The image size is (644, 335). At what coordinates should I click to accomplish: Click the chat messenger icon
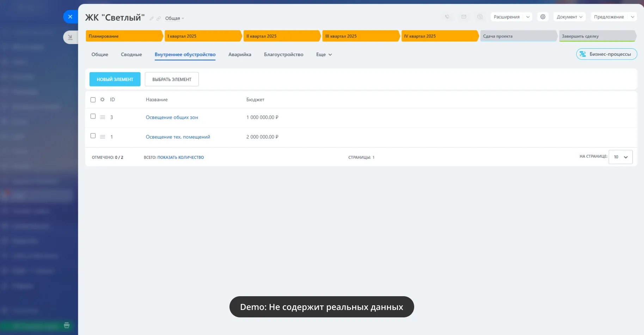480,17
